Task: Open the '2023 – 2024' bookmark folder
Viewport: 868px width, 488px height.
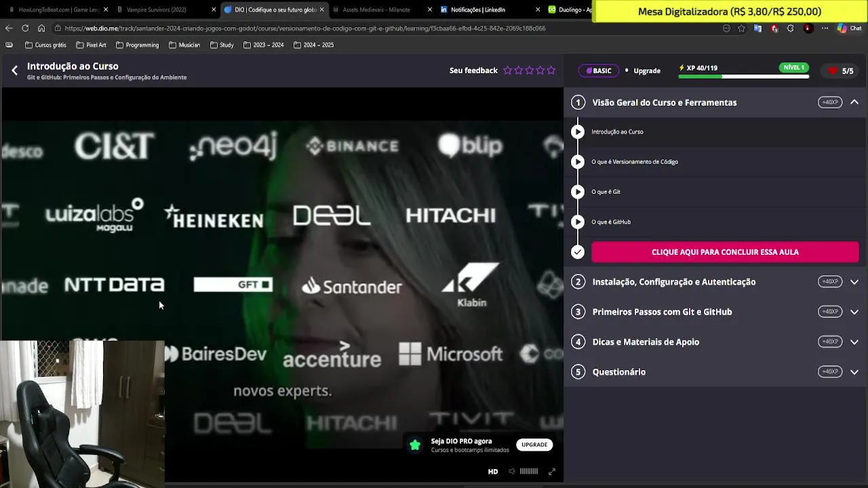Action: [263, 45]
